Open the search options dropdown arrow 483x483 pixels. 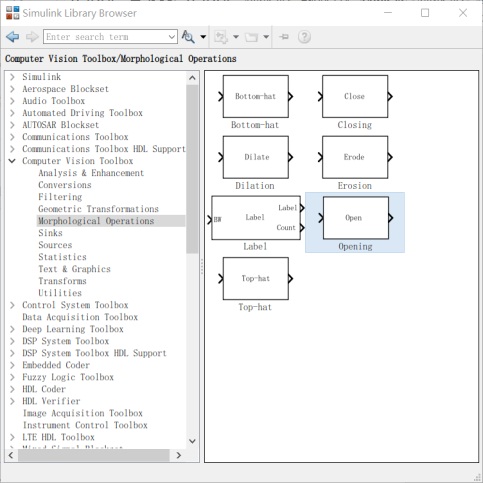tap(203, 37)
